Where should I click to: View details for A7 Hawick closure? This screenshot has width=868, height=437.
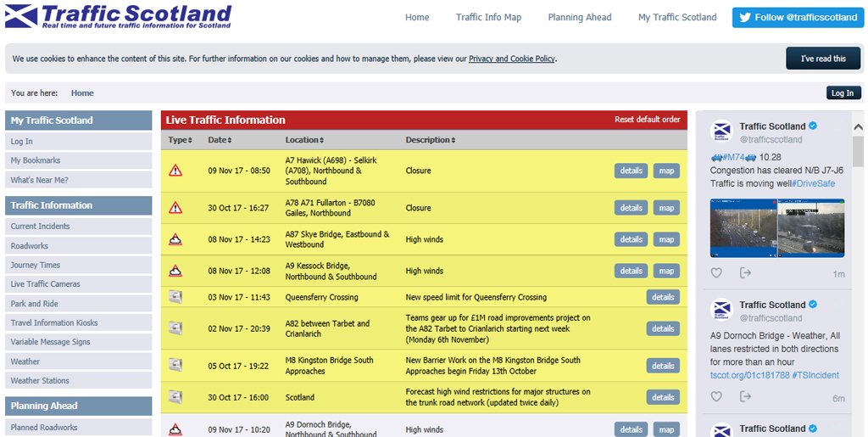click(631, 171)
